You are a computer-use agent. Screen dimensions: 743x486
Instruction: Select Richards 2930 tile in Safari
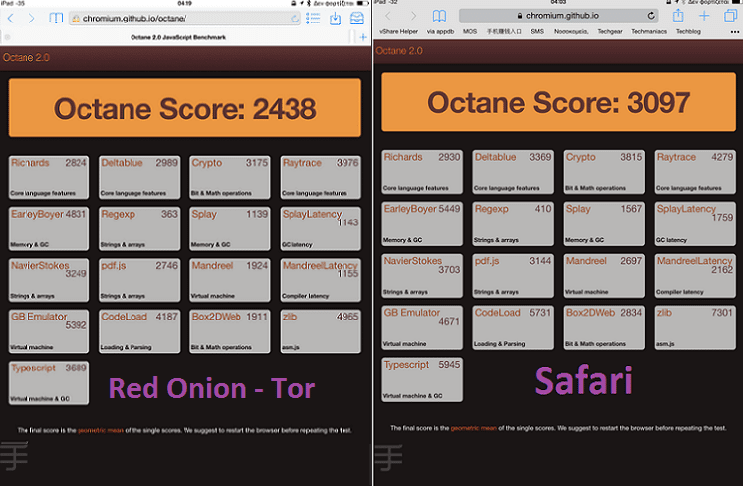[x=422, y=172]
